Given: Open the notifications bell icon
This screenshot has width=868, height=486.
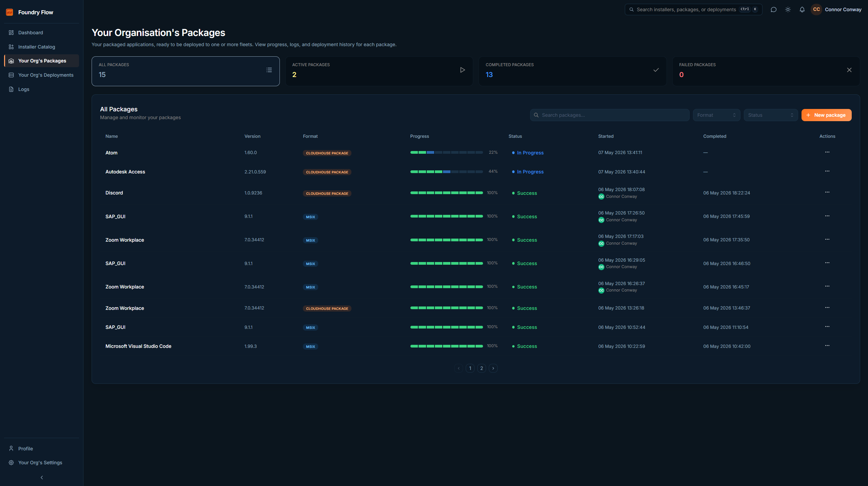Looking at the screenshot, I should tap(802, 10).
